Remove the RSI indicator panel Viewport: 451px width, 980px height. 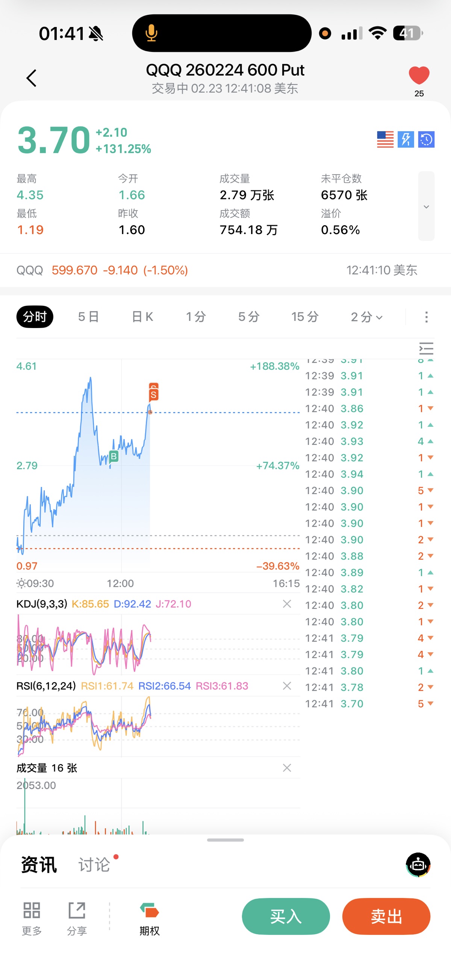pyautogui.click(x=287, y=685)
